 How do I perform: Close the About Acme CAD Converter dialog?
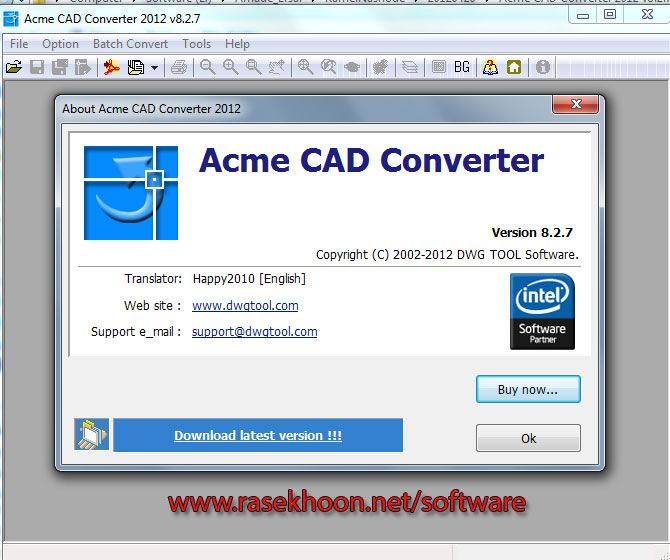576,104
